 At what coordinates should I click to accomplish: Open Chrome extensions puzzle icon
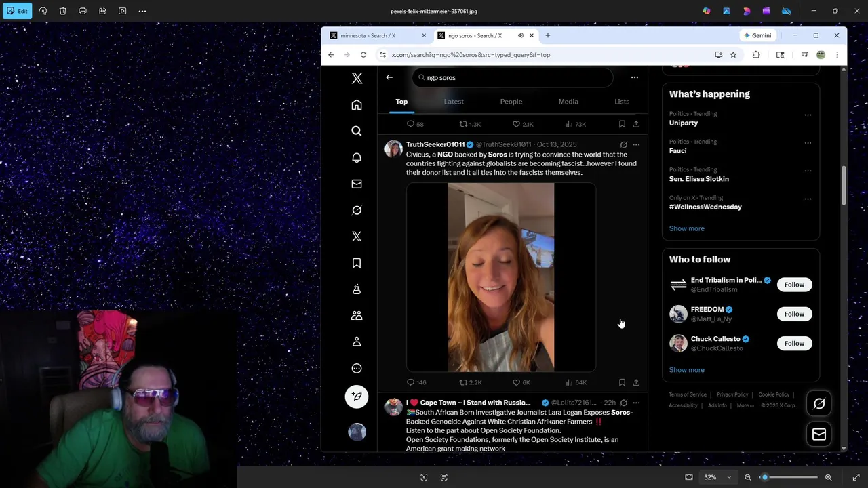tap(756, 55)
